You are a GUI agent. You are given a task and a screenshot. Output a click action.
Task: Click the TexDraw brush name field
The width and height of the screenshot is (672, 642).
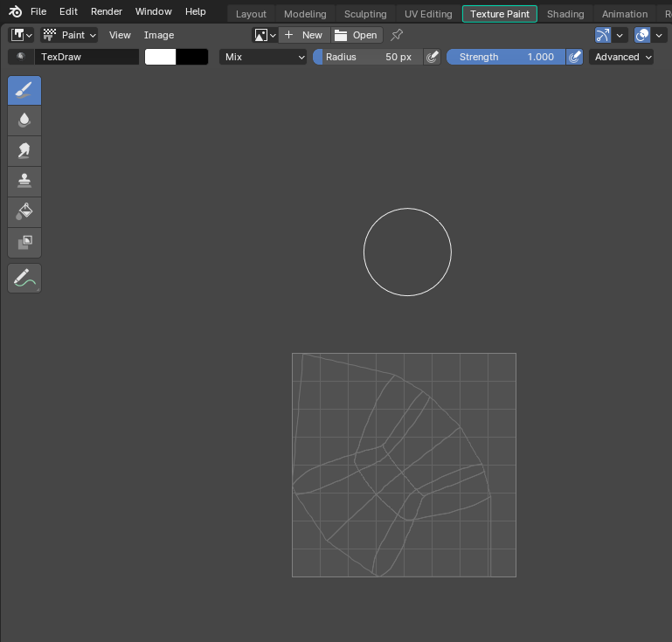coord(86,57)
